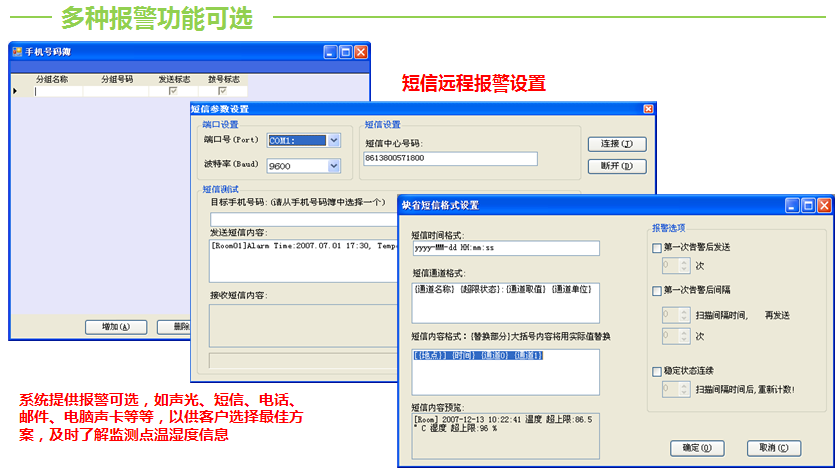Click the 取消(C) button
Viewport: 839px width, 471px height.
774,449
